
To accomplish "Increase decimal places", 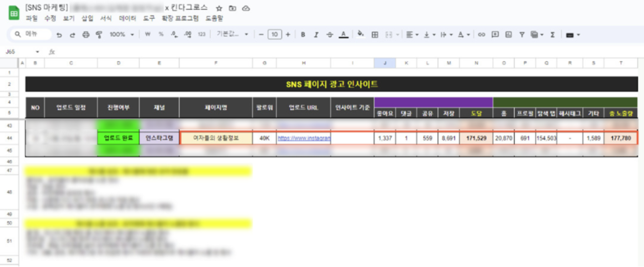I will [x=188, y=35].
